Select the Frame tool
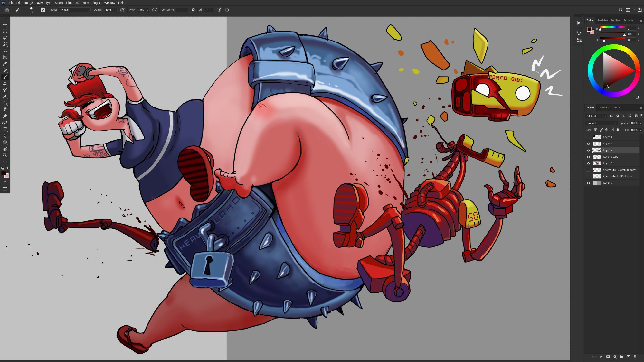644x362 pixels. [5, 57]
